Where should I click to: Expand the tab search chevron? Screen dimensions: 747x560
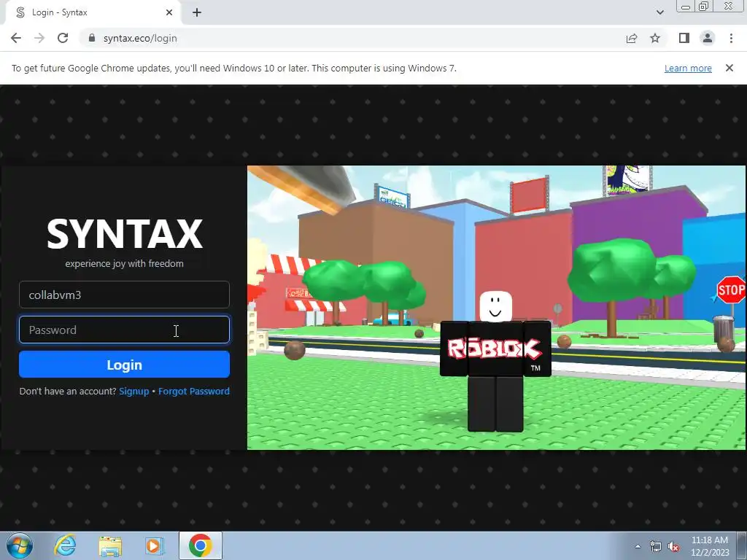point(659,12)
